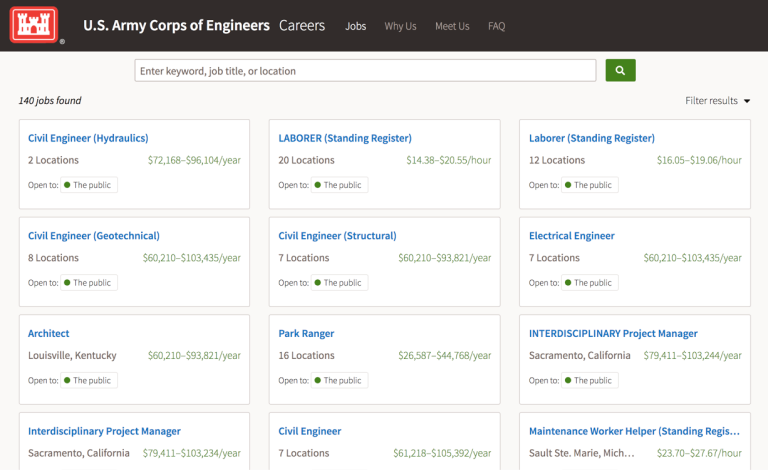Focus the keyword search input field

[x=365, y=70]
